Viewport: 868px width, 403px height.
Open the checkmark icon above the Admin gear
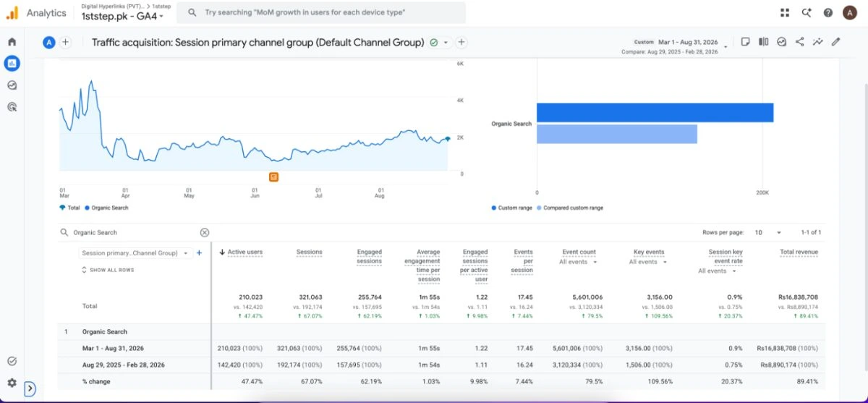coord(12,361)
